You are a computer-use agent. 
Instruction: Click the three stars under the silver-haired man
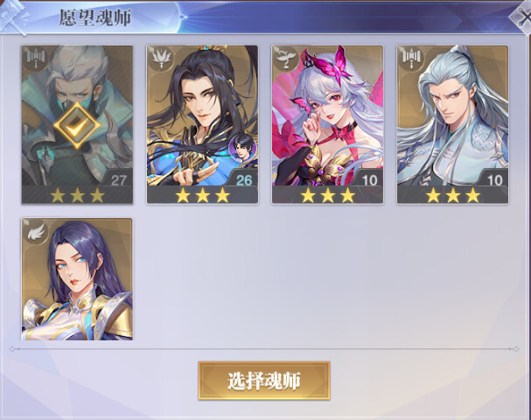pos(453,195)
